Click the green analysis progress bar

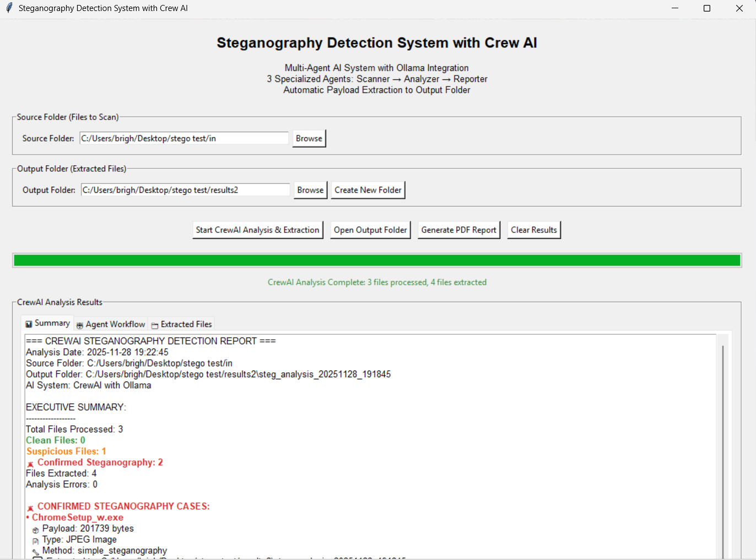[x=377, y=260]
